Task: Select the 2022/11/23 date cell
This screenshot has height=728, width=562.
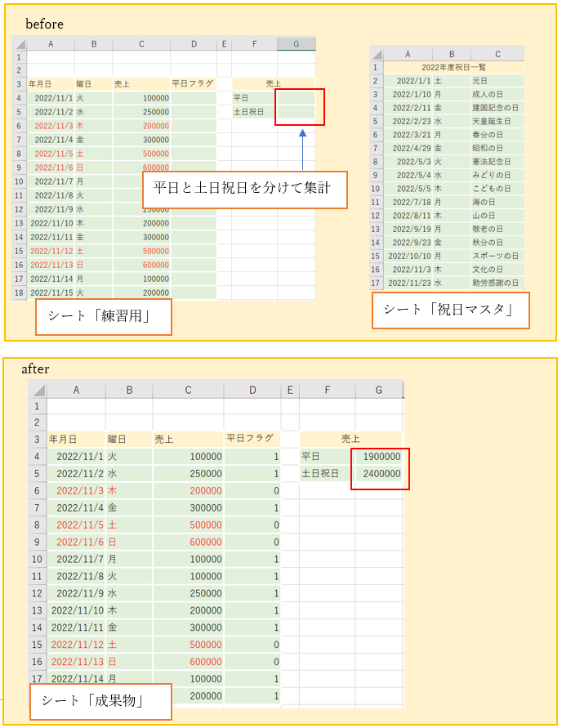Action: (x=408, y=283)
